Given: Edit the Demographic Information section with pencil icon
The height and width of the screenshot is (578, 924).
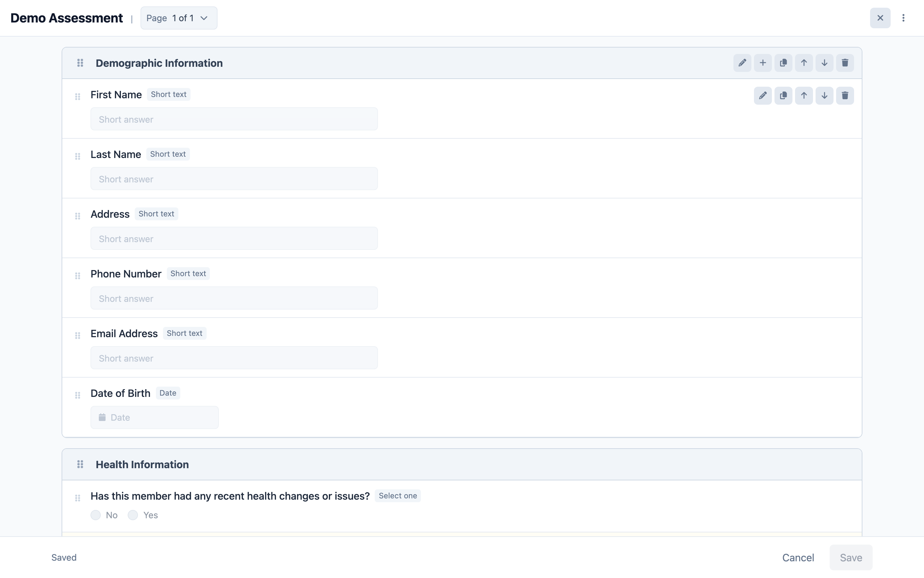Looking at the screenshot, I should pyautogui.click(x=742, y=63).
